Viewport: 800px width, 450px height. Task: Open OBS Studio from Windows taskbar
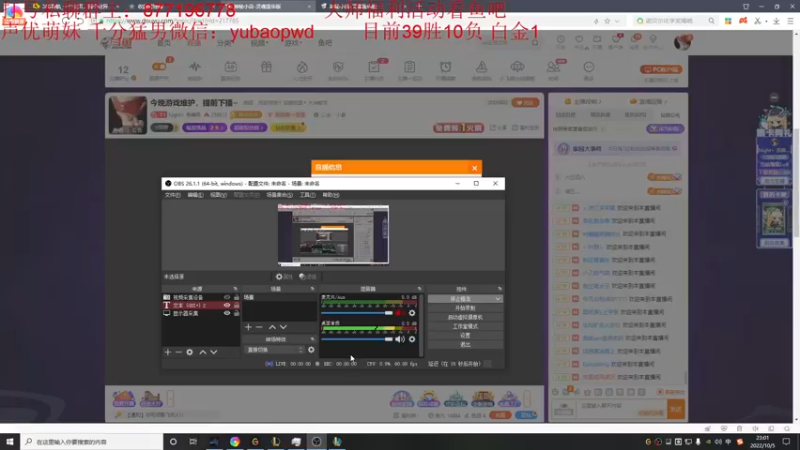(x=316, y=442)
